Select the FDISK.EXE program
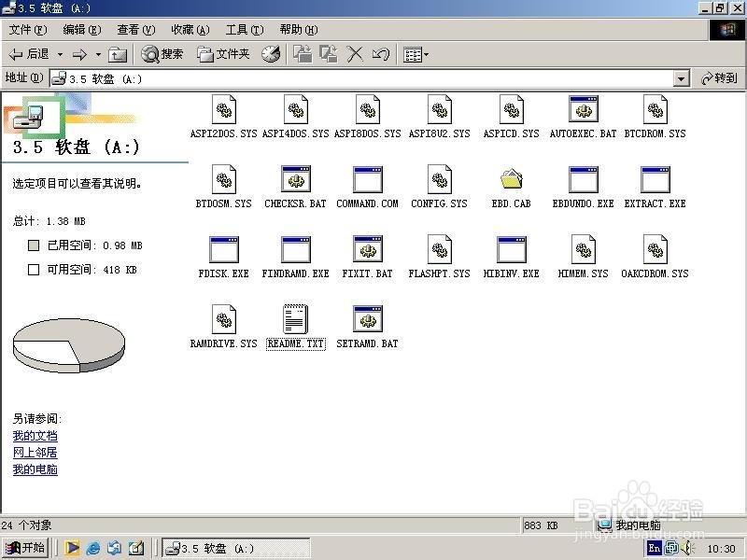The height and width of the screenshot is (560, 747). point(224,249)
